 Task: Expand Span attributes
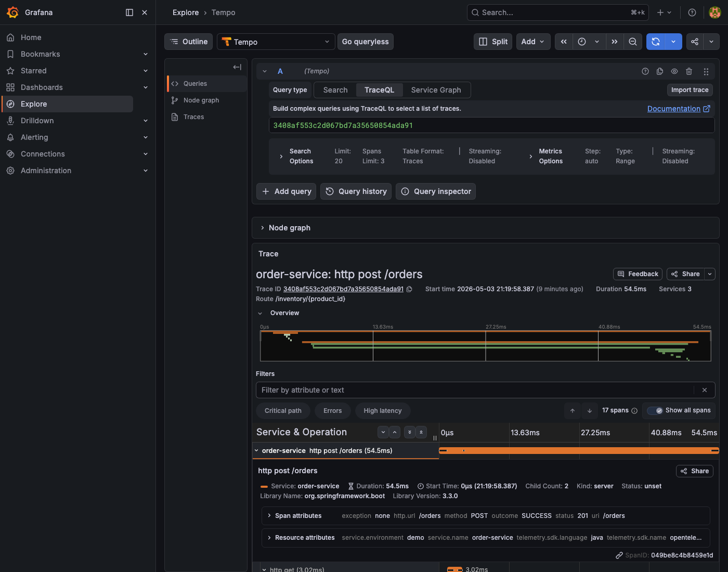[269, 516]
